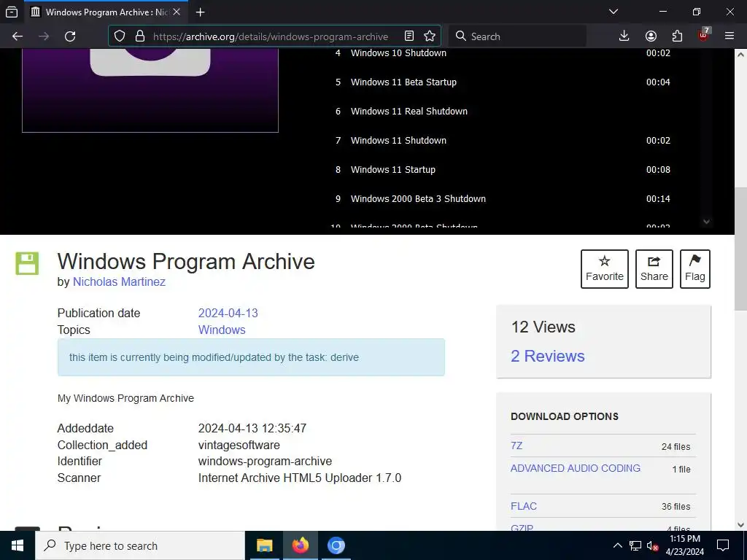Select the Windows Program Archive tab

(106, 12)
